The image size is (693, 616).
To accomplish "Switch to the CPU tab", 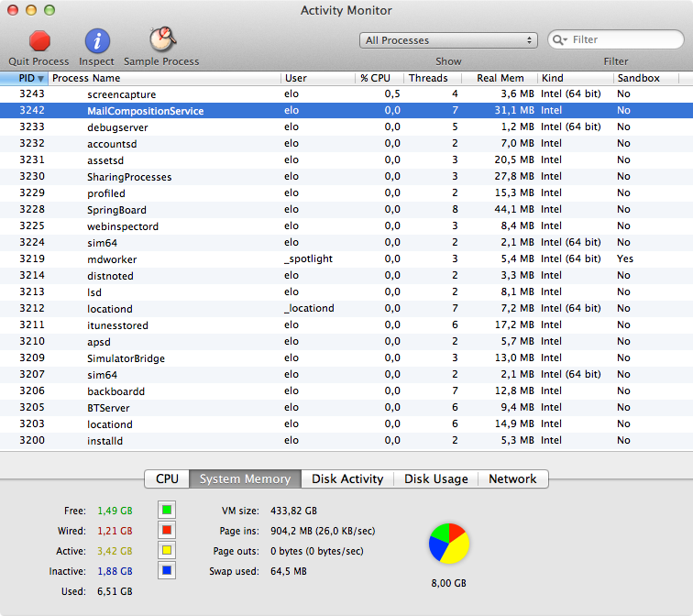I will (x=167, y=478).
